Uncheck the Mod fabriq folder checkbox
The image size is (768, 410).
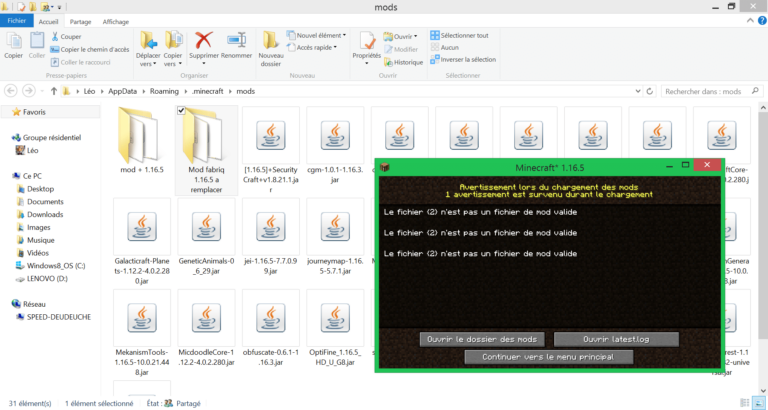pyautogui.click(x=181, y=110)
